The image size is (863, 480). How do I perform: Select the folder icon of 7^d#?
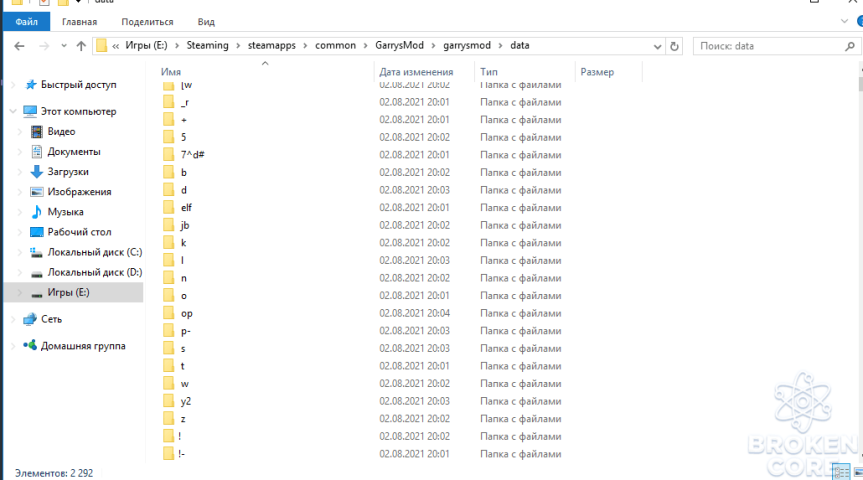click(168, 155)
